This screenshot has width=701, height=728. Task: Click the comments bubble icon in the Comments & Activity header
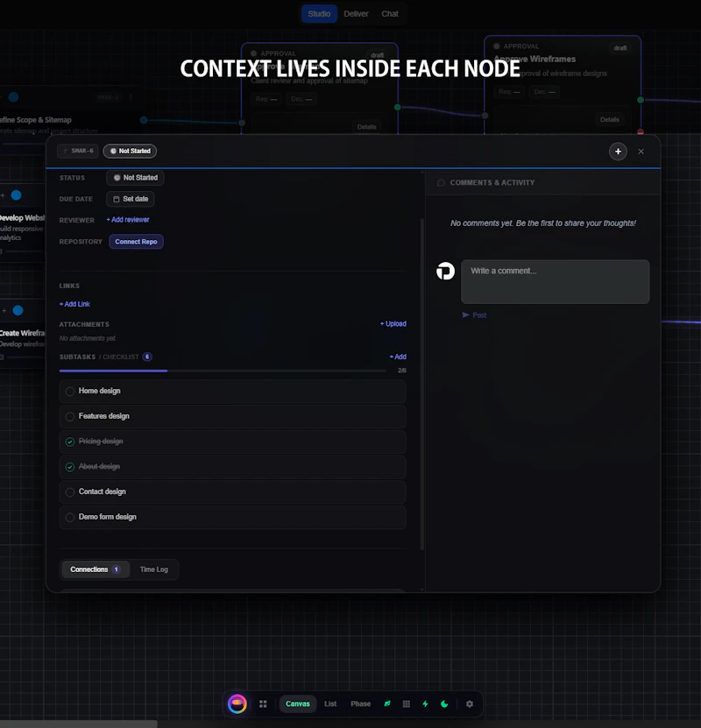pyautogui.click(x=441, y=183)
